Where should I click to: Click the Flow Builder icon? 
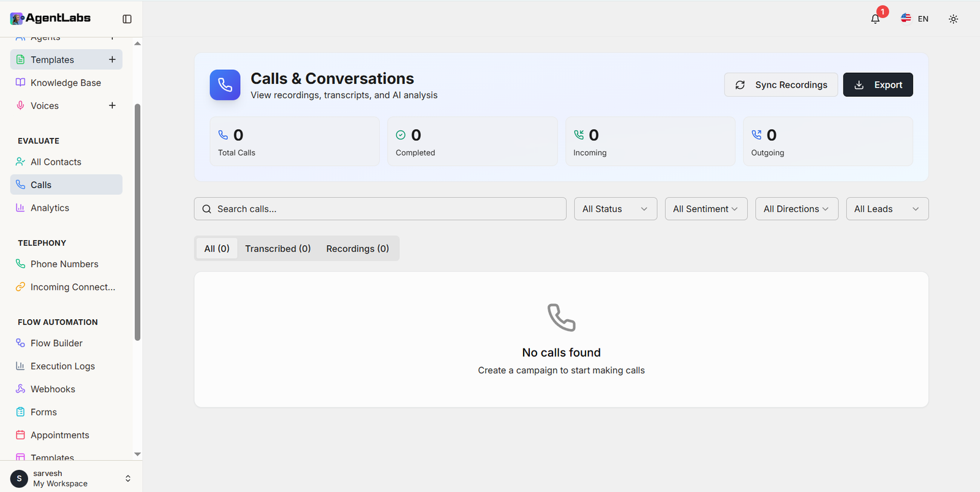(20, 343)
